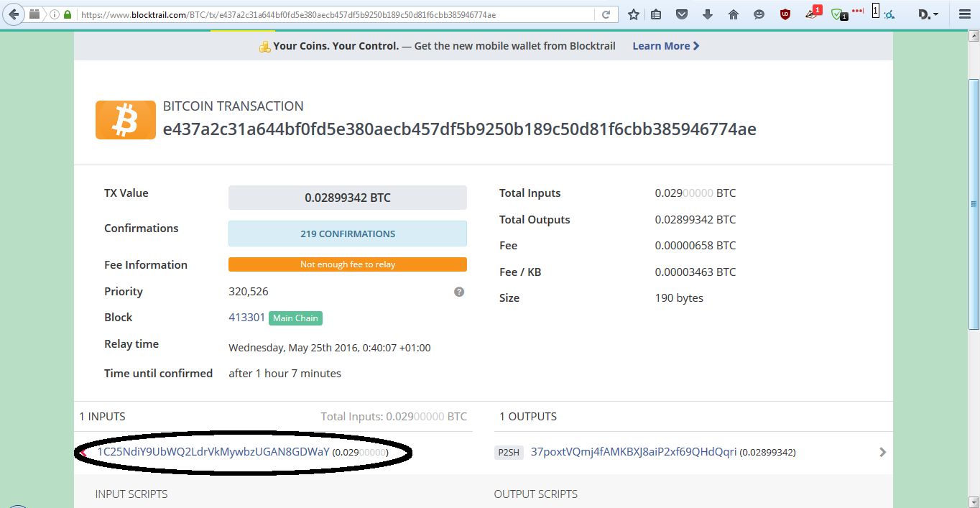
Task: Click the text after 1 hour 7 minutes
Action: (x=285, y=374)
